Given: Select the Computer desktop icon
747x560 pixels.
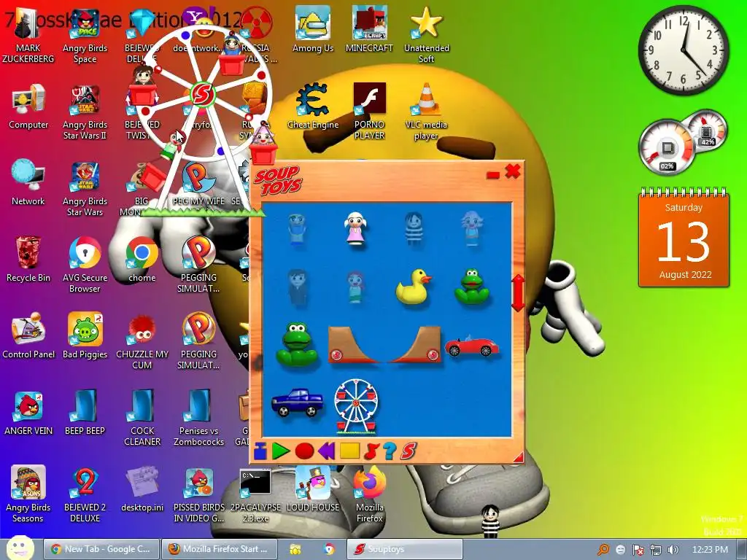Looking at the screenshot, I should (28, 106).
